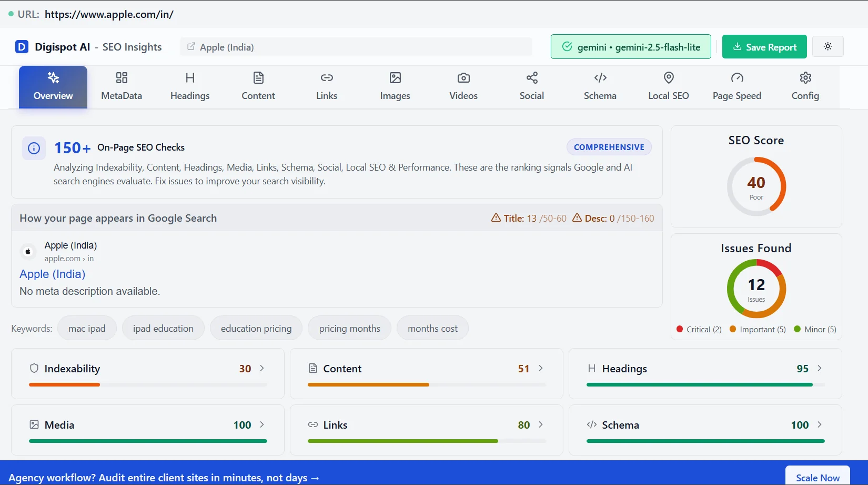Open the Apple (India) search result link
Screen dimensions: 868x485
(x=52, y=274)
